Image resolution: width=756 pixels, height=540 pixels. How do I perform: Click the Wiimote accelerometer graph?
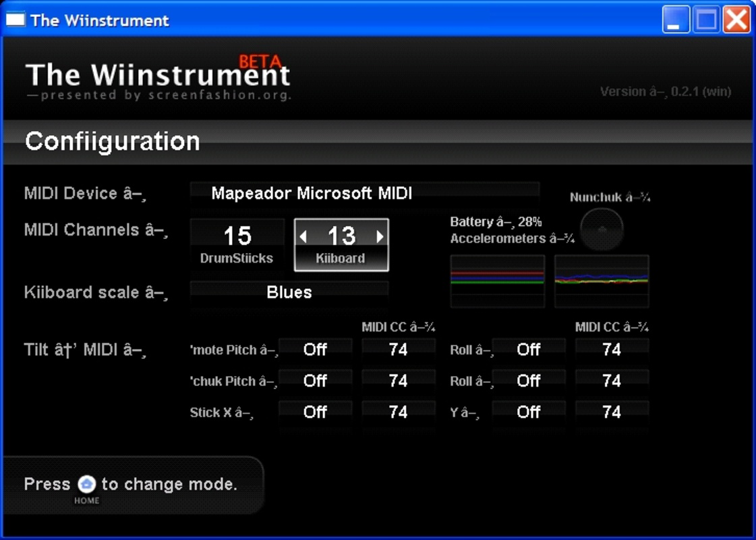pos(498,281)
